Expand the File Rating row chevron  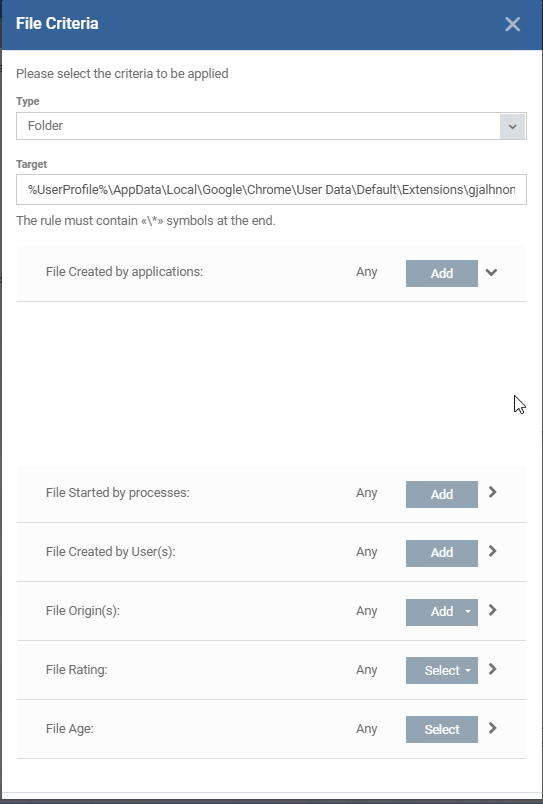tap(492, 669)
